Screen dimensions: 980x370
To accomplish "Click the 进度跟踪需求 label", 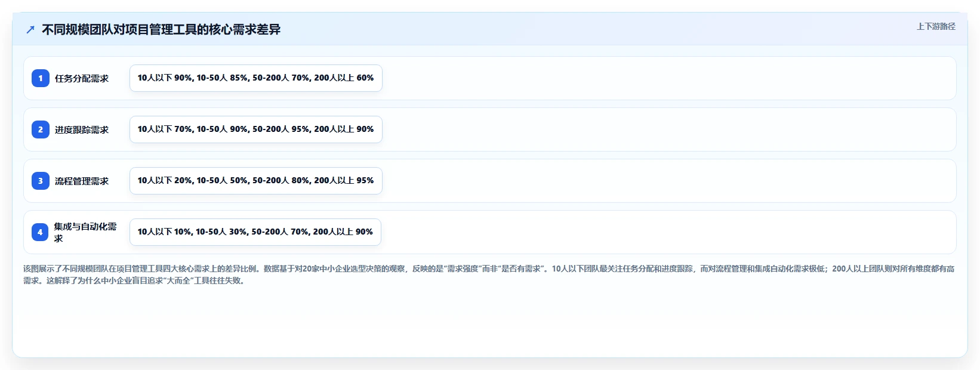I will pos(82,129).
